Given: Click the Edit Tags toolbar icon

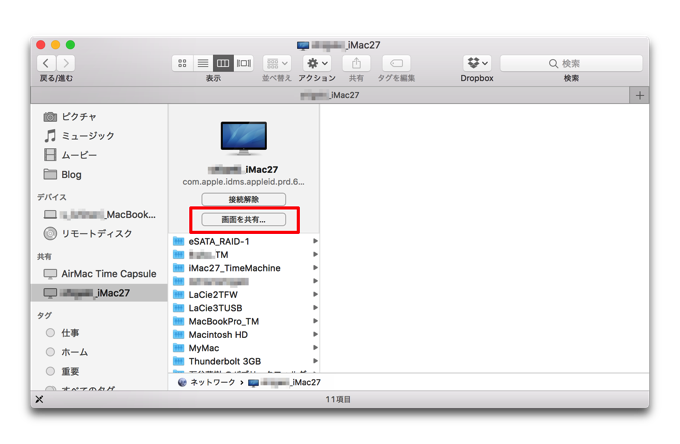Looking at the screenshot, I should point(395,63).
